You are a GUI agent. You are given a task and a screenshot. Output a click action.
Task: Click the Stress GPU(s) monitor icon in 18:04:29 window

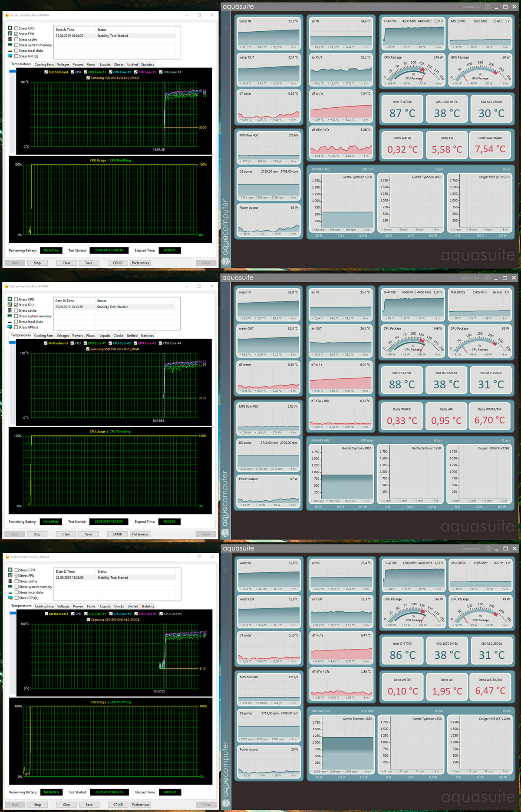pos(10,56)
